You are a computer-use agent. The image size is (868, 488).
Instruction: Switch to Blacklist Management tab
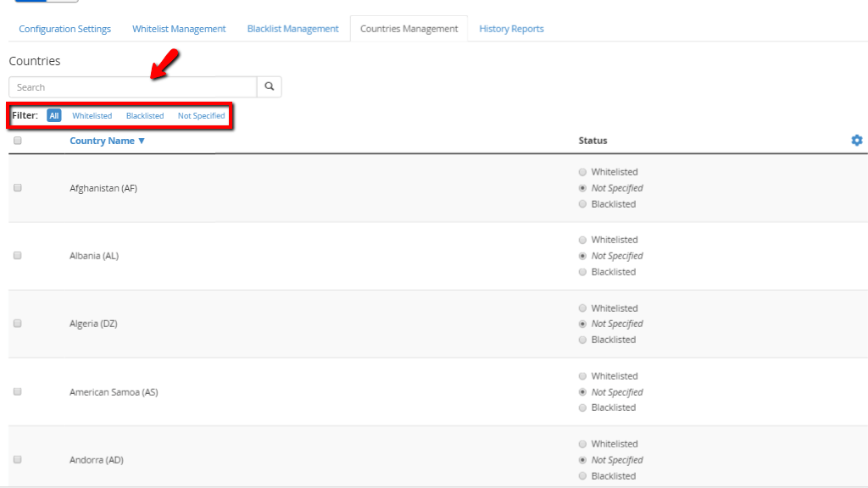(x=292, y=29)
